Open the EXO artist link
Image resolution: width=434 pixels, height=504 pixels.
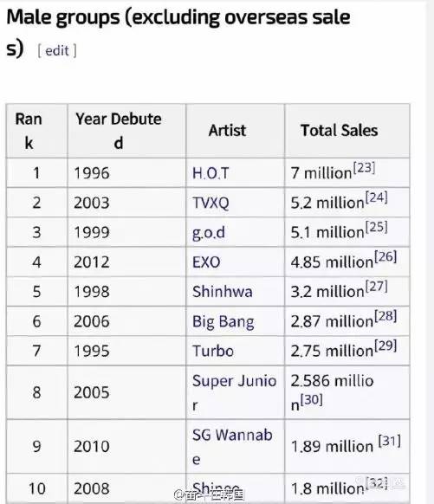pyautogui.click(x=206, y=262)
